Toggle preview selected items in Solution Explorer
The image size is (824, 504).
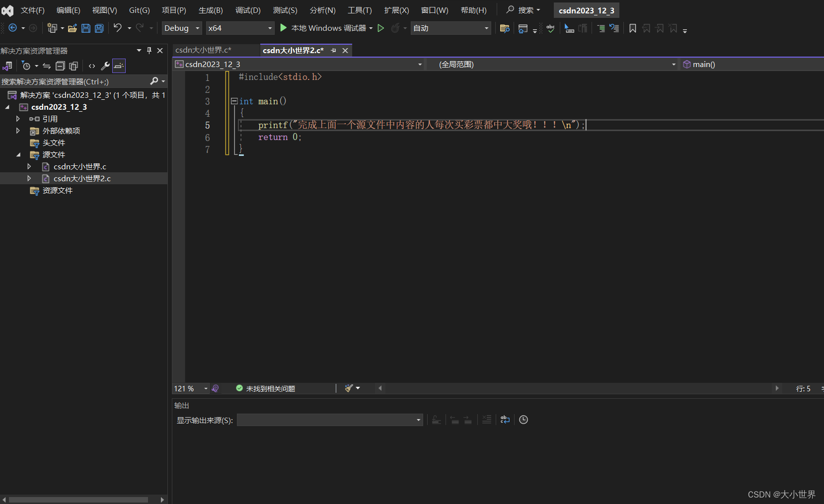pos(119,66)
